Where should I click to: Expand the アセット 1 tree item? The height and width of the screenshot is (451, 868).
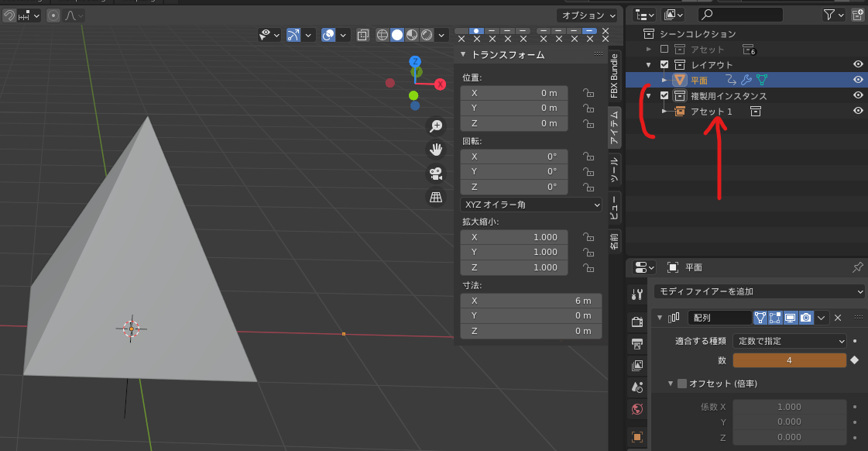click(x=664, y=112)
